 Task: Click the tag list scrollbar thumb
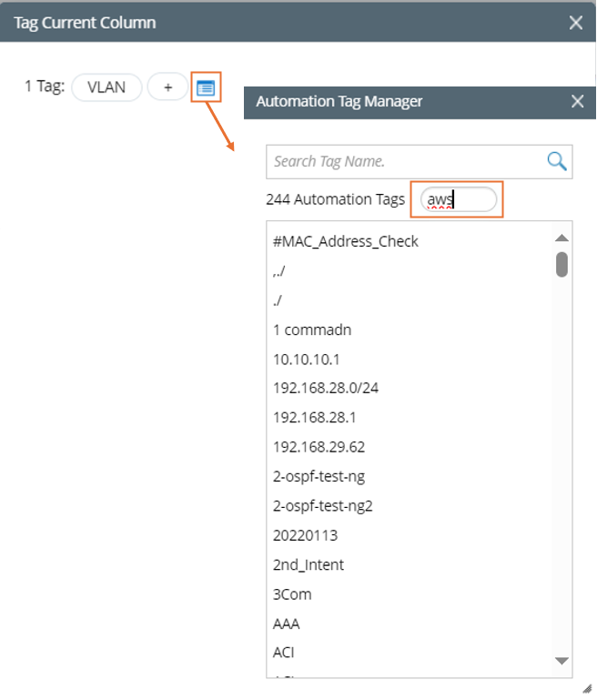(x=562, y=264)
